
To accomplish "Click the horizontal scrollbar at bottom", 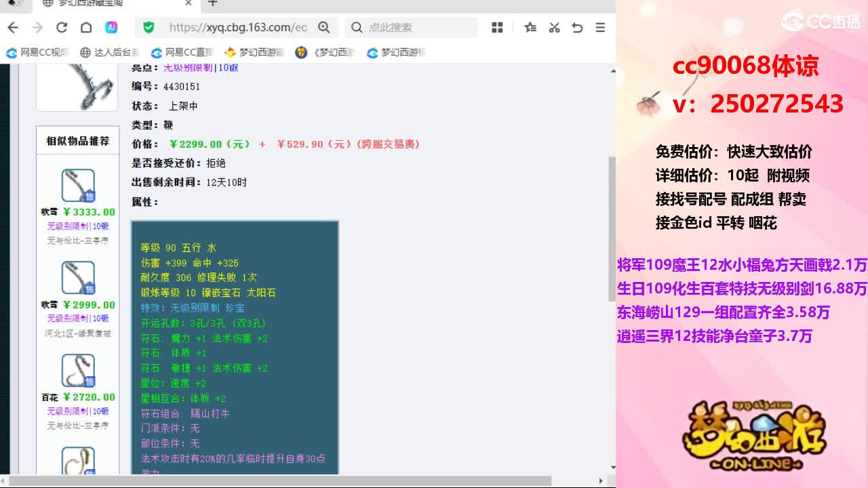I will 281,481.
